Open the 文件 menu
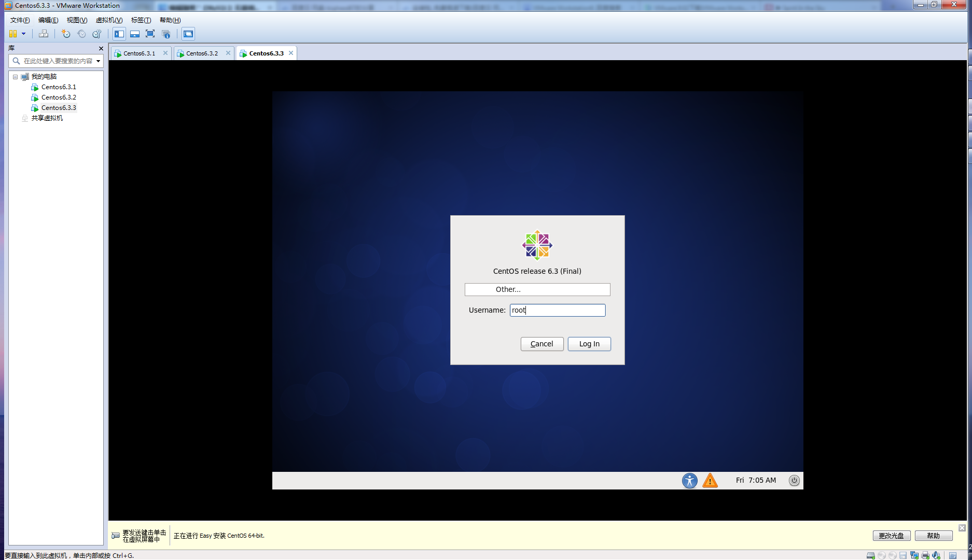The width and height of the screenshot is (972, 560). [20, 20]
